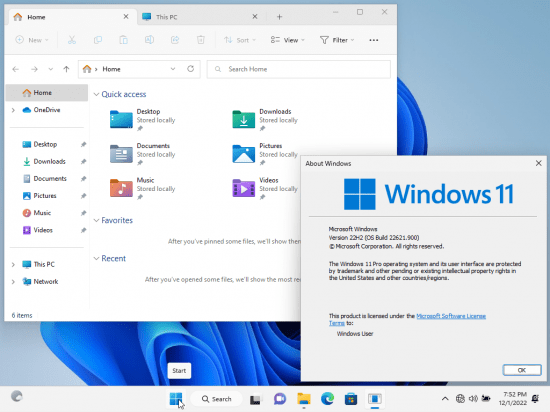Screen dimensions: 550x412
Task: Go up one level with Up arrow
Action: click(x=66, y=69)
